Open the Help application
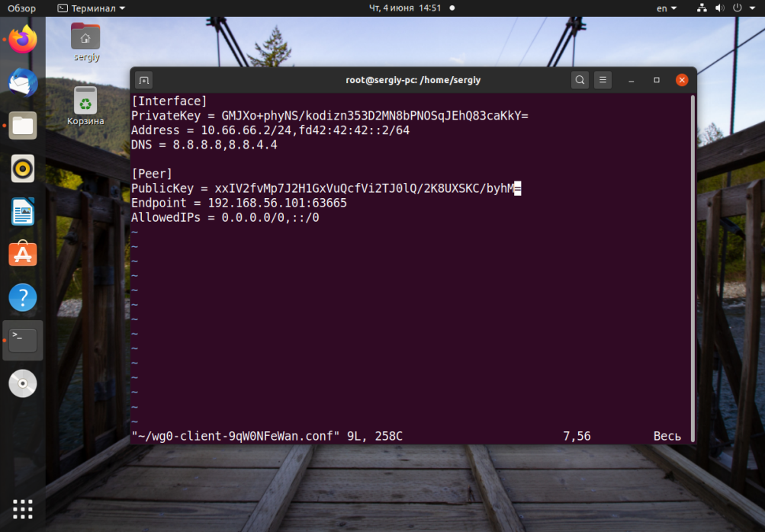 tap(22, 297)
